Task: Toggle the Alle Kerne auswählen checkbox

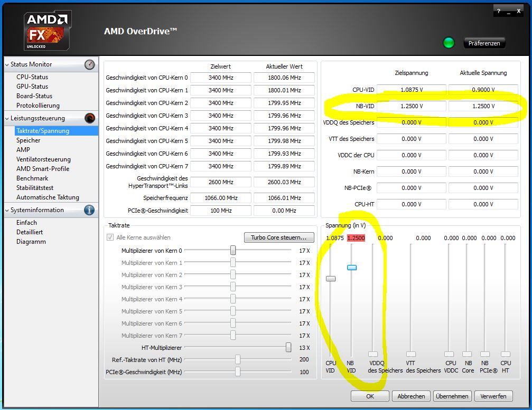Action: click(110, 237)
